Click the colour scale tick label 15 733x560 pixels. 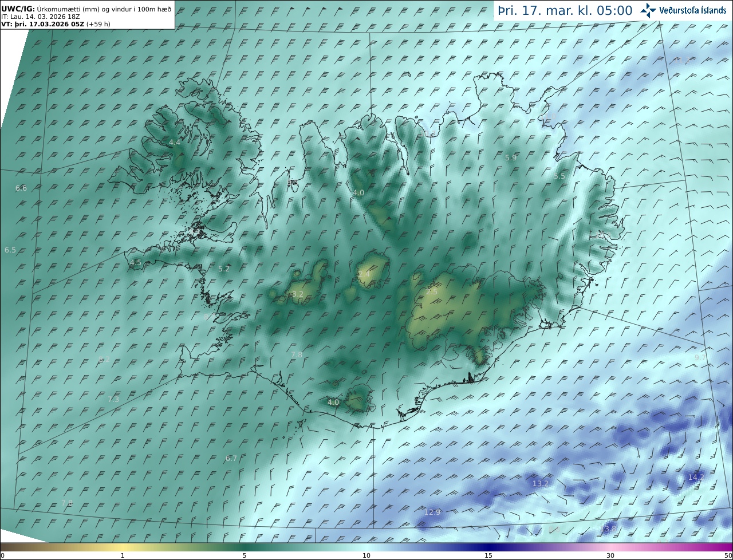[488, 555]
